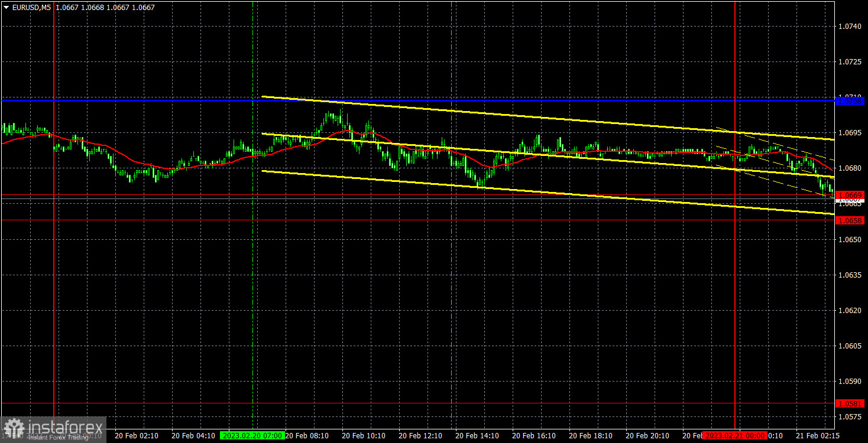Click the blue 1.0708 price level label

pyautogui.click(x=850, y=101)
